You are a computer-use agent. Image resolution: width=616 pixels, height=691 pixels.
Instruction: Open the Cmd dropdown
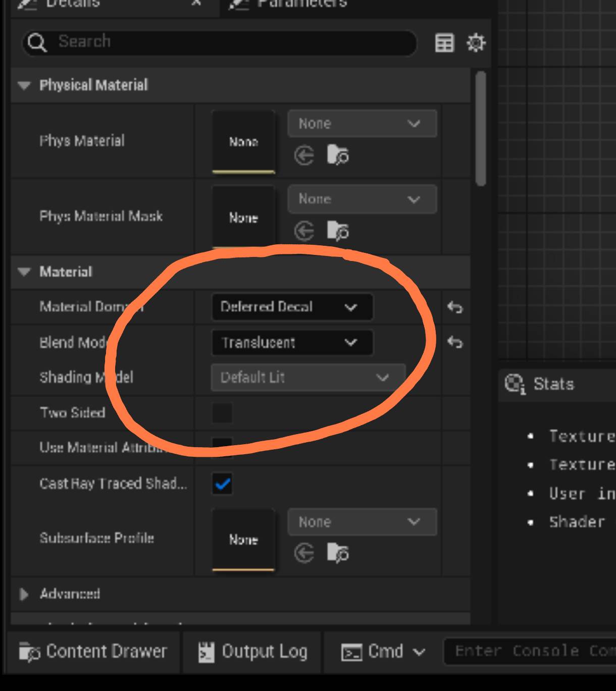coord(384,652)
